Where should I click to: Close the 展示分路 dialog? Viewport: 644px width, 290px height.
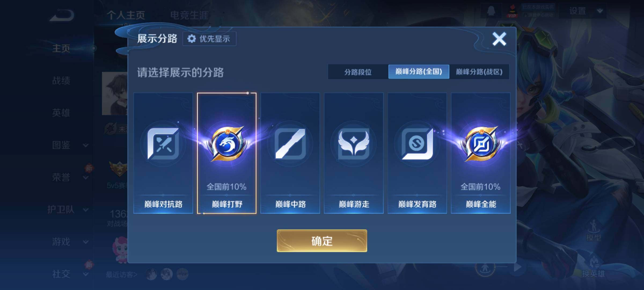tap(499, 39)
